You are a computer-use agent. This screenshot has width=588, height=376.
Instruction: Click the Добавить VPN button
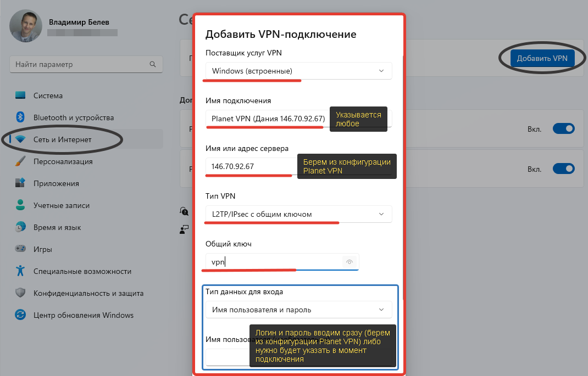(x=542, y=58)
